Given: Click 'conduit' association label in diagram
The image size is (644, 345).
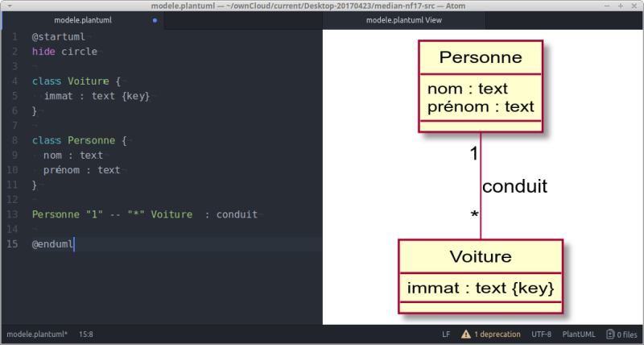Looking at the screenshot, I should coord(514,187).
